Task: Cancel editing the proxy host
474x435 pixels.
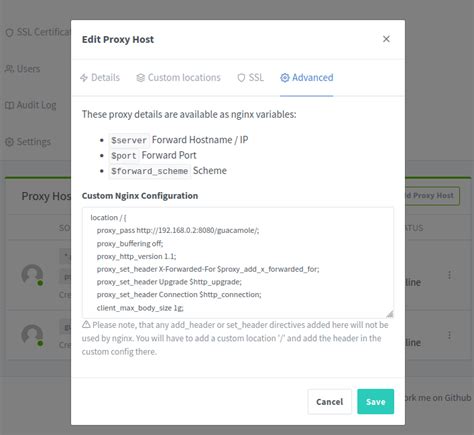Action: [x=329, y=402]
